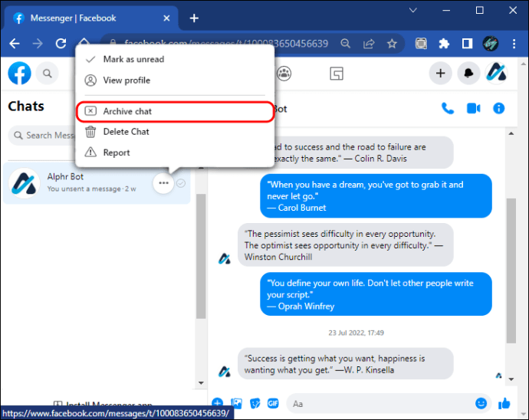Go to Facebook home logo
Image resolution: width=529 pixels, height=420 pixels.
click(x=20, y=74)
